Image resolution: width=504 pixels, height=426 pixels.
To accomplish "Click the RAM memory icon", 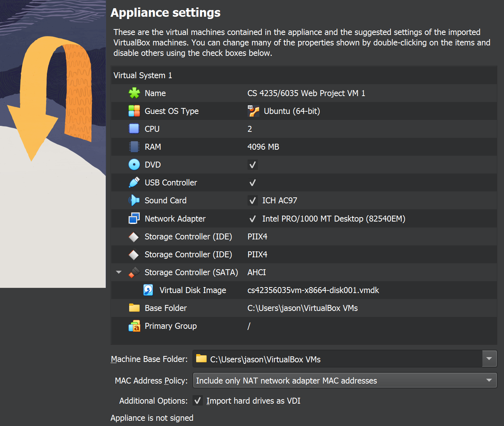I will 134,147.
